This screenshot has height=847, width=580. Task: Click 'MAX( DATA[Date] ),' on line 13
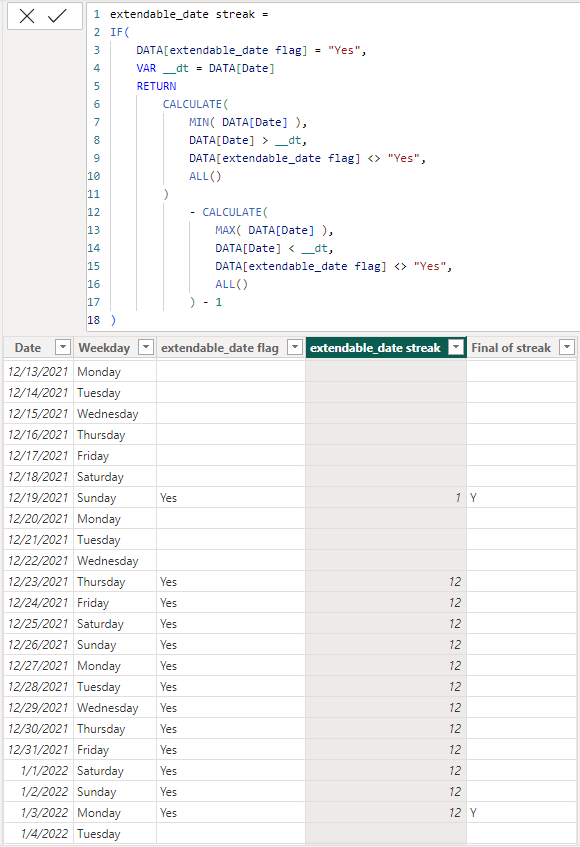click(274, 230)
